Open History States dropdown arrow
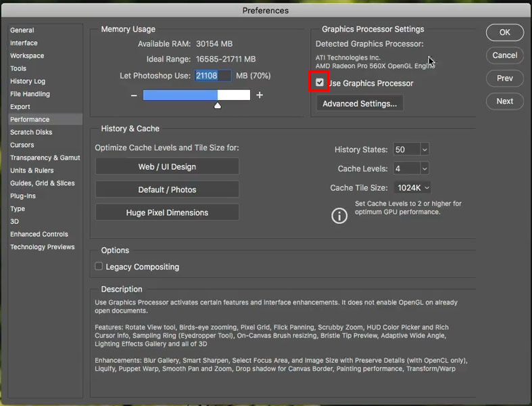Image resolution: width=532 pixels, height=406 pixels. [425, 150]
